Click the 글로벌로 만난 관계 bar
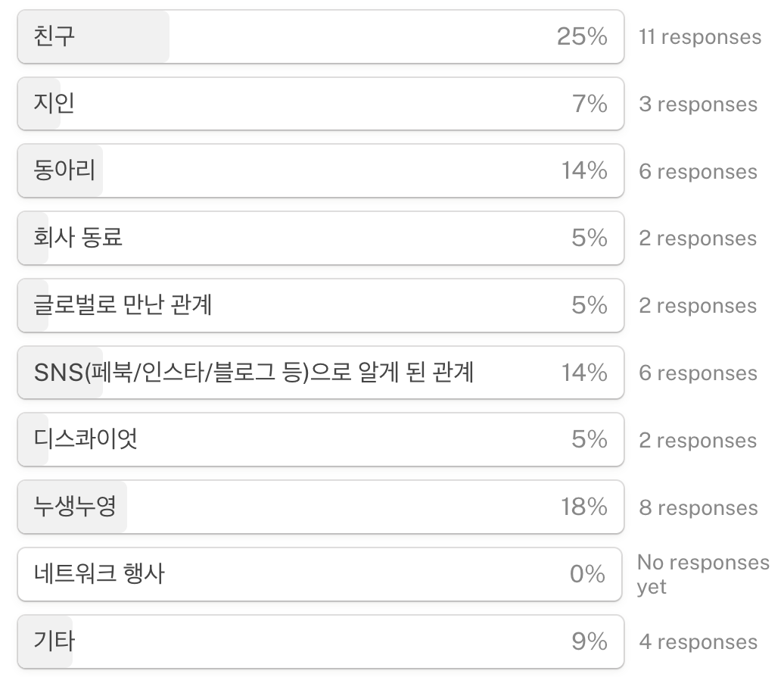 (320, 305)
